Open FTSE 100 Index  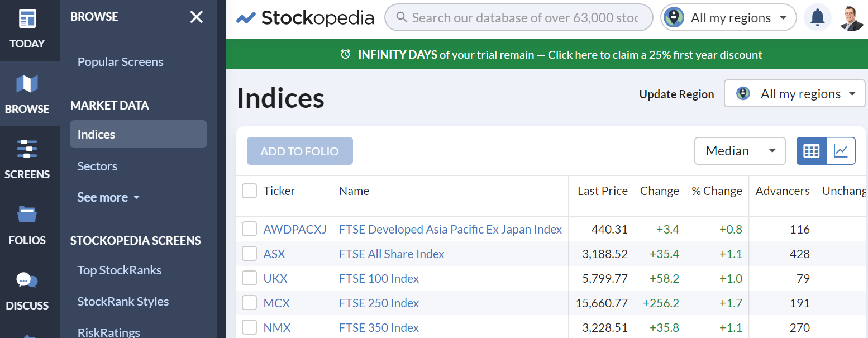[x=379, y=278]
